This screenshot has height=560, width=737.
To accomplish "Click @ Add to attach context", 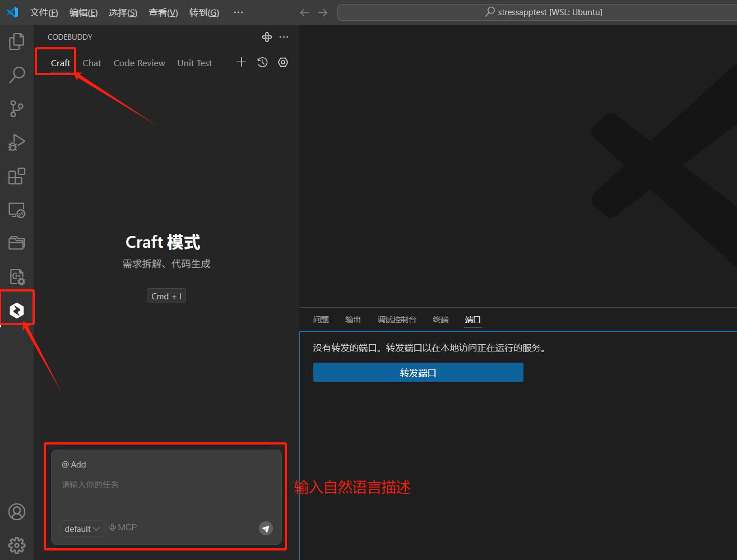I will [74, 464].
